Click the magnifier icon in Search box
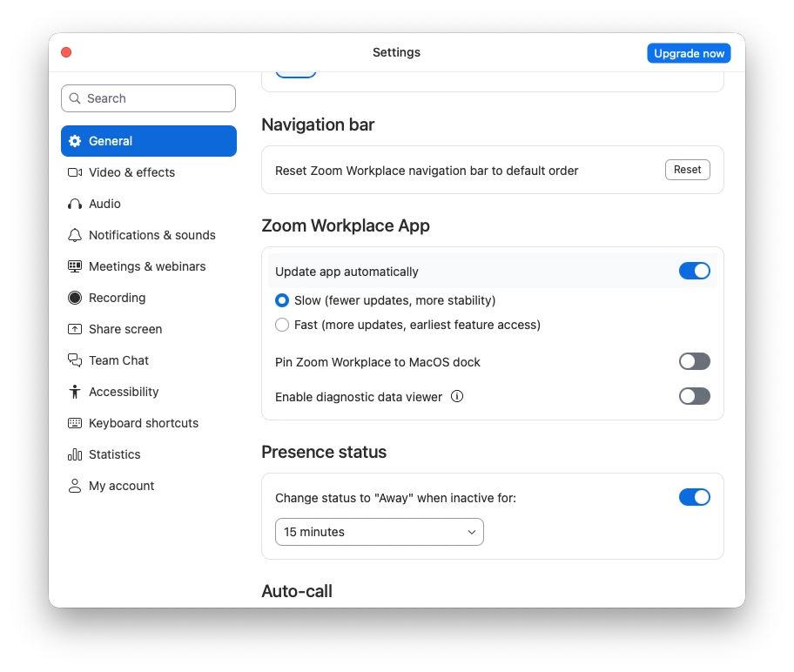The image size is (794, 672). point(75,98)
